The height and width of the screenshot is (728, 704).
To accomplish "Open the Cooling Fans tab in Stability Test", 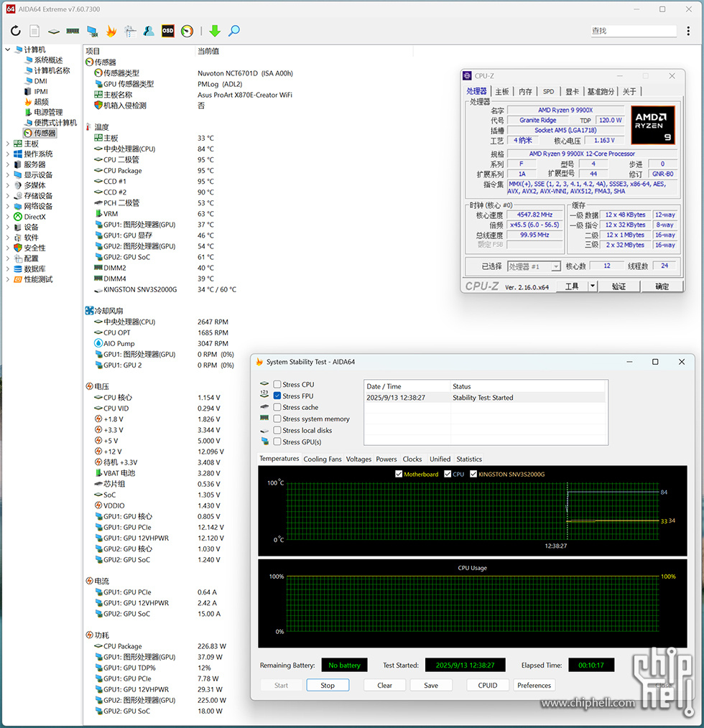I will (323, 459).
